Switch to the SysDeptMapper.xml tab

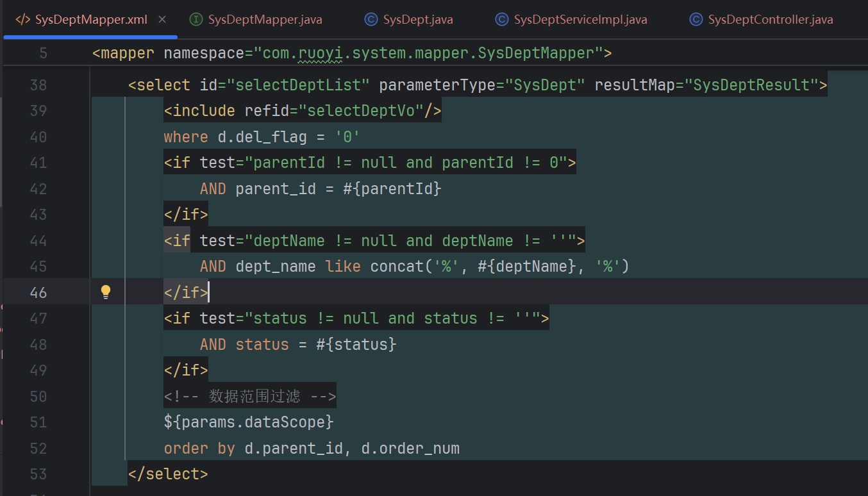pyautogui.click(x=91, y=20)
